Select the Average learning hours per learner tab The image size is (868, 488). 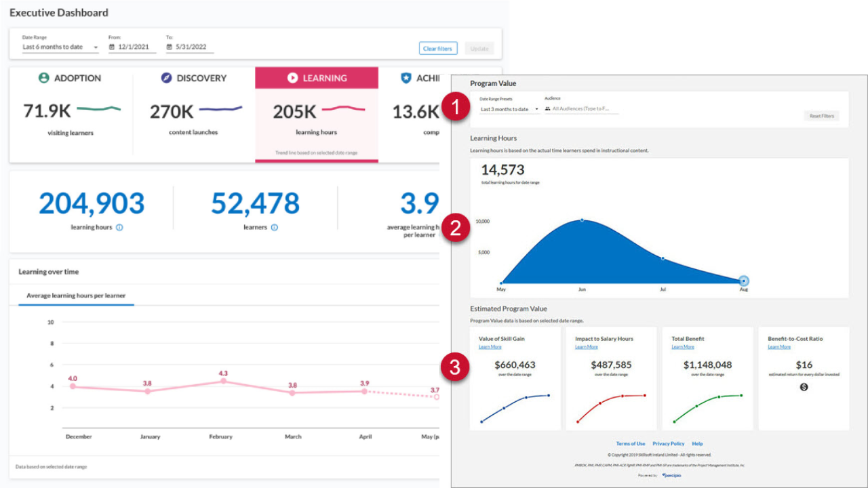pos(76,296)
